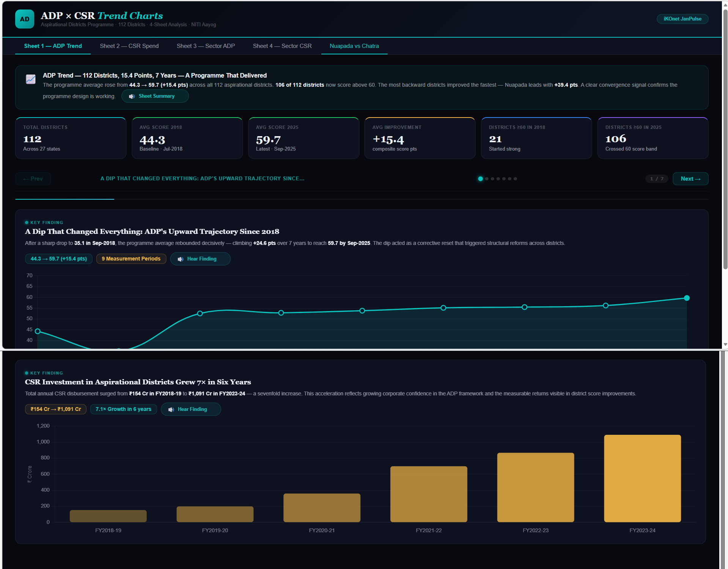Open Sheet 2 — CSR Spend tab
The image size is (728, 569).
point(129,46)
